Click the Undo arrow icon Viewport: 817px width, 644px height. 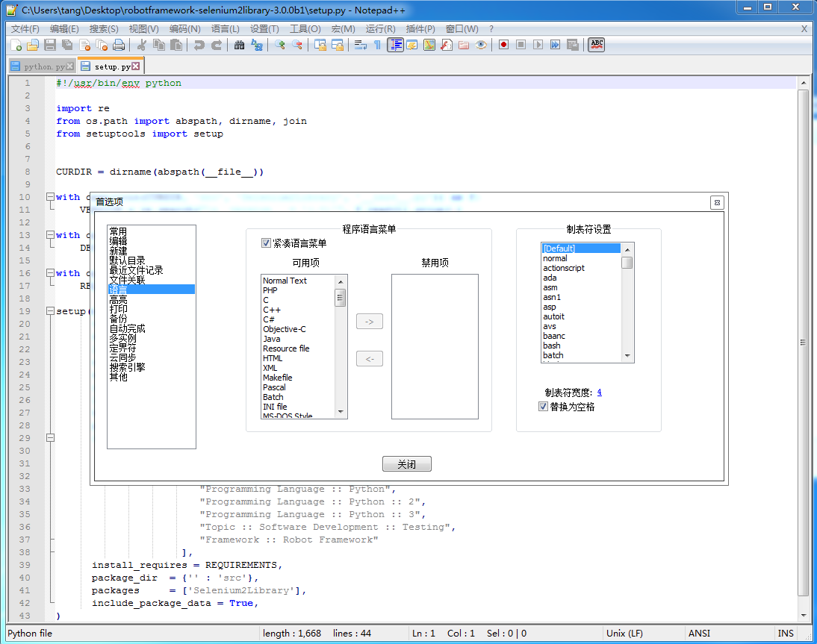point(199,45)
